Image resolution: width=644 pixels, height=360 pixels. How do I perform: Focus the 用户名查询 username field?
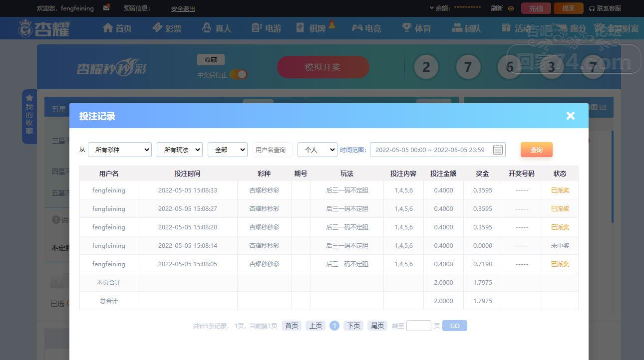[273, 150]
